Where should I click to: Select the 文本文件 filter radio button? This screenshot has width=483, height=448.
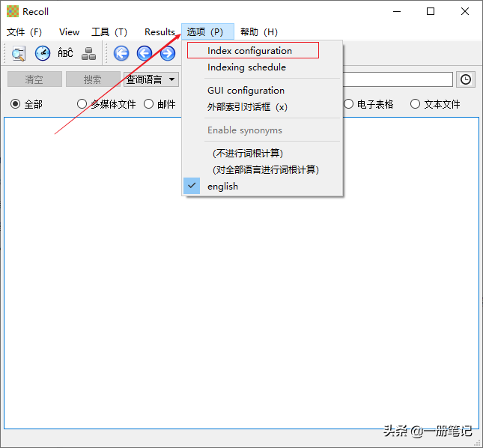[x=415, y=104]
